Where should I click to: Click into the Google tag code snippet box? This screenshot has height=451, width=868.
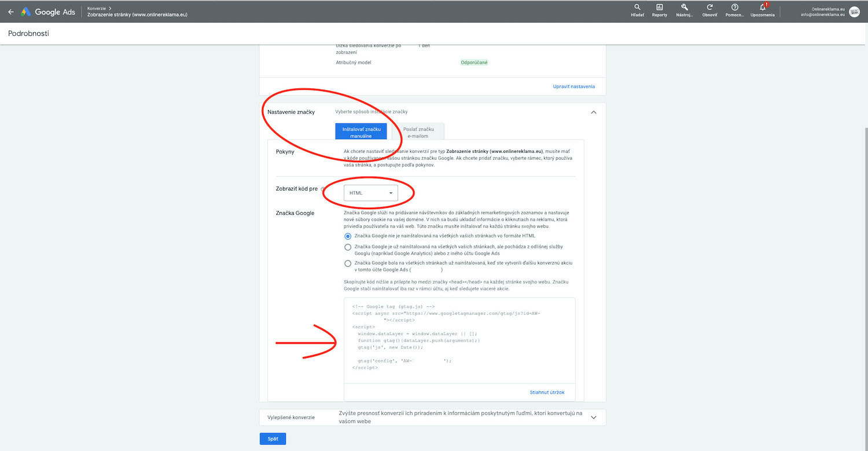pyautogui.click(x=459, y=340)
